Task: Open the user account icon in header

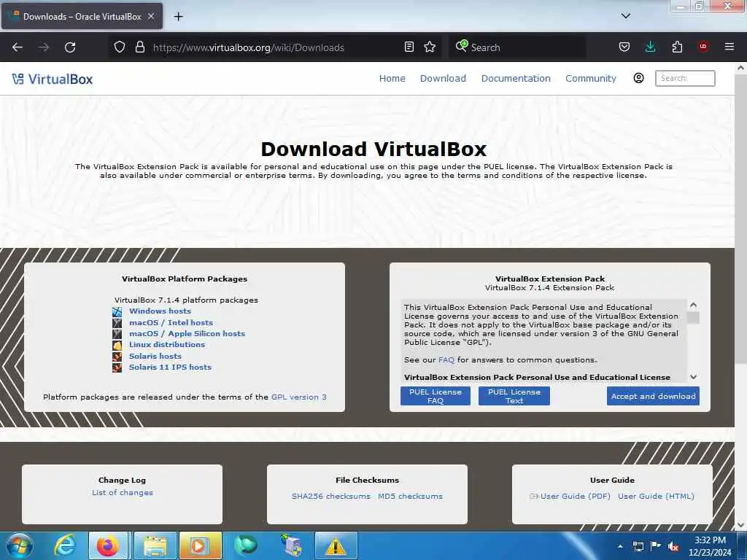Action: [639, 78]
